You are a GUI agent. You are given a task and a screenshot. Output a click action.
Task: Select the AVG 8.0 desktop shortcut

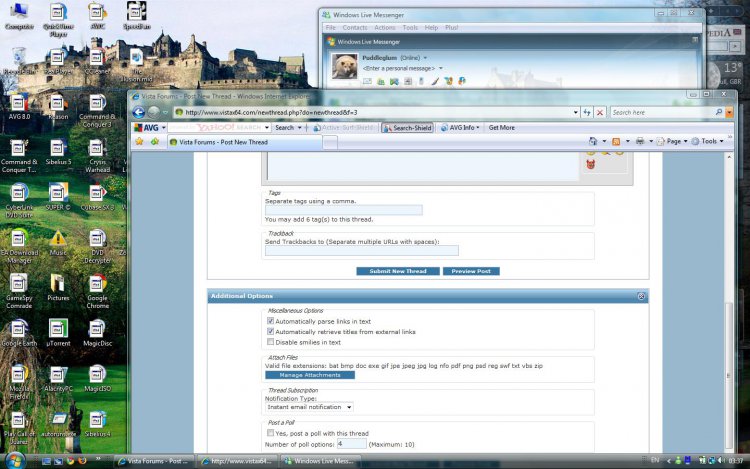[19, 107]
